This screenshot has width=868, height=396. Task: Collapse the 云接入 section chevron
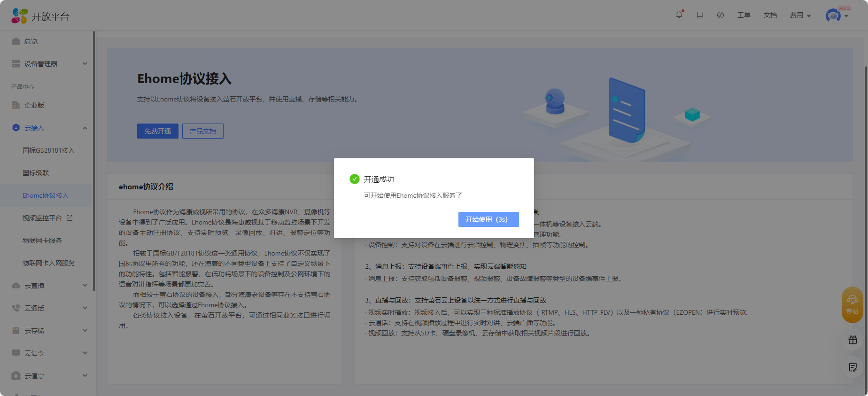[85, 128]
